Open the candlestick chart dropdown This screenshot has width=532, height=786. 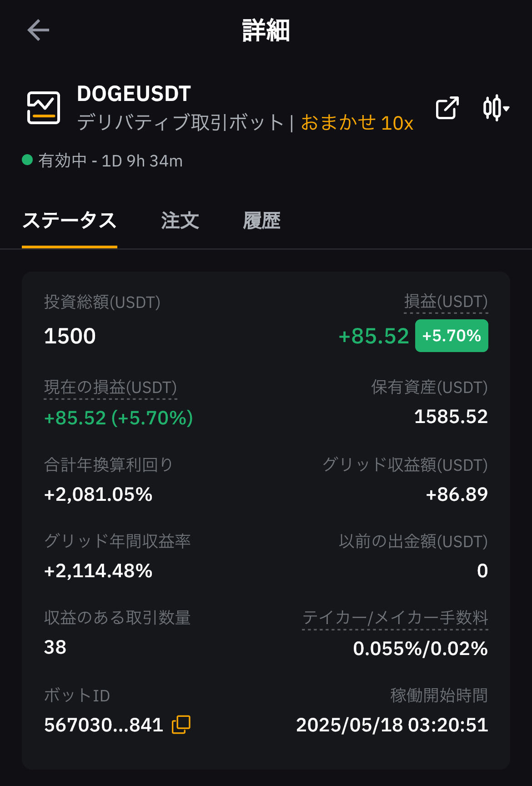point(496,108)
